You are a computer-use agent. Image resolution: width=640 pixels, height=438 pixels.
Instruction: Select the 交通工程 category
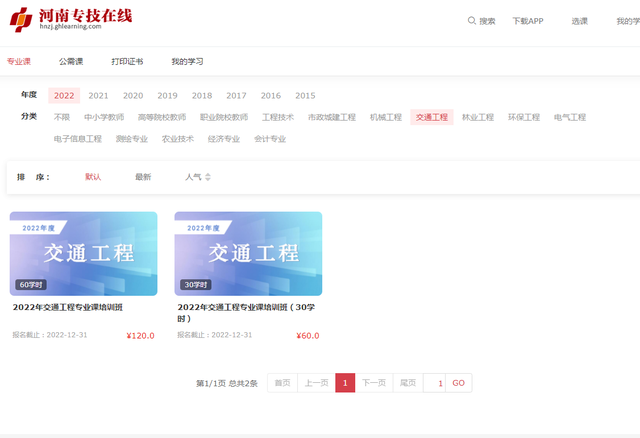pyautogui.click(x=432, y=117)
